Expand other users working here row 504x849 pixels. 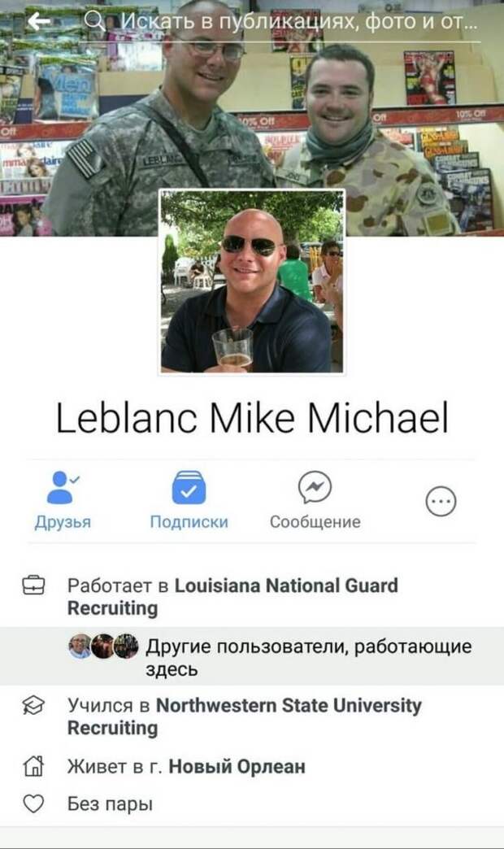[252, 657]
